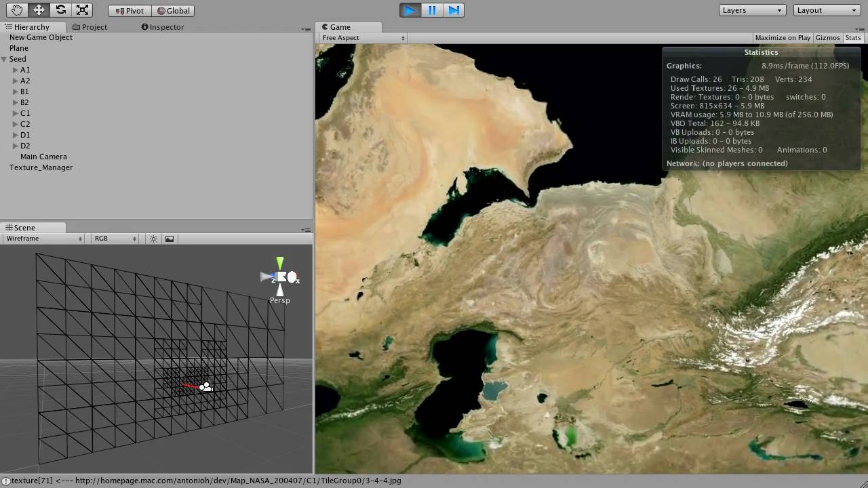868x488 pixels.
Task: Open the Free Aspect dropdown
Action: 361,37
